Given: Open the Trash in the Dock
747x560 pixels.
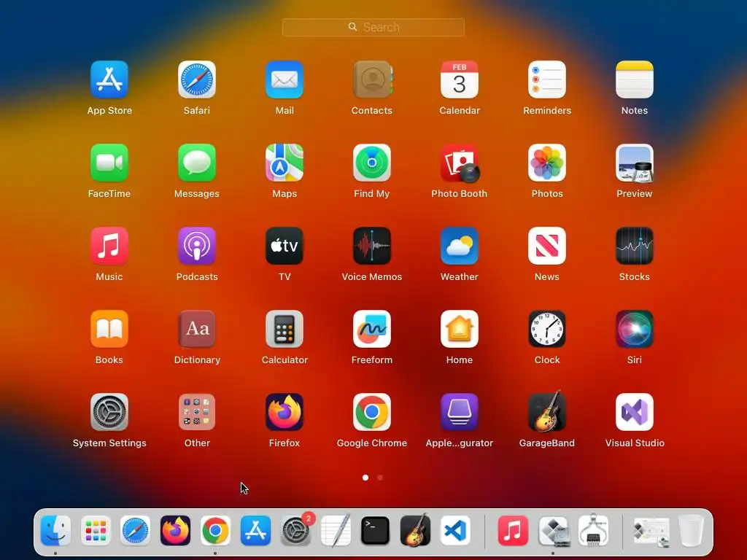Looking at the screenshot, I should click(x=691, y=531).
